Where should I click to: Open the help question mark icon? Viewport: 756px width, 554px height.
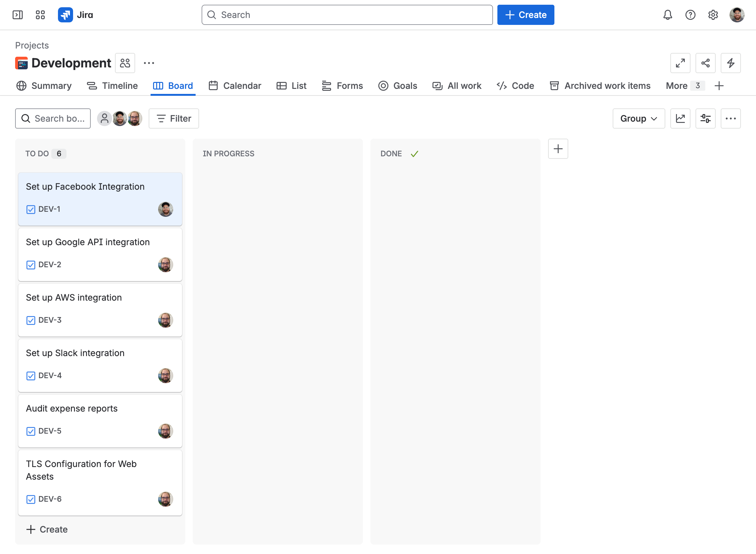[690, 15]
